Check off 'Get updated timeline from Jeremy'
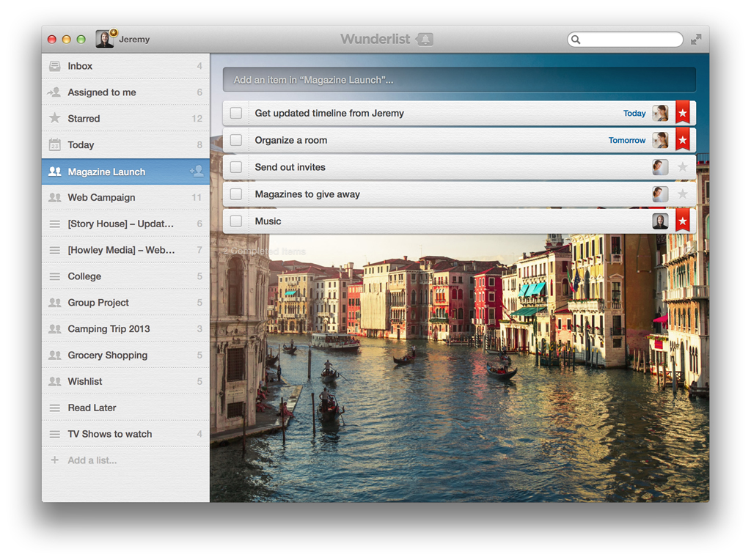This screenshot has height=560, width=751. (x=236, y=113)
